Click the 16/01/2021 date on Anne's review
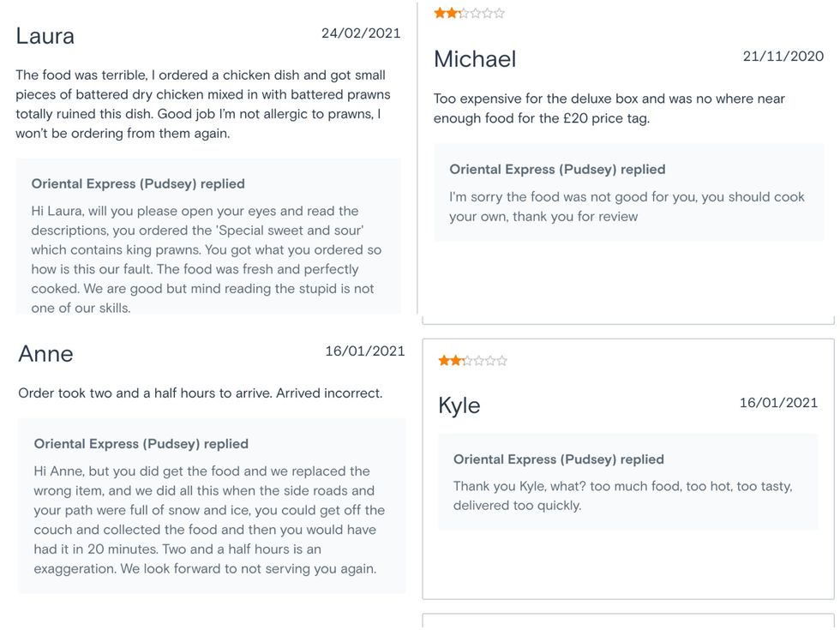Image resolution: width=840 pixels, height=630 pixels. [365, 351]
